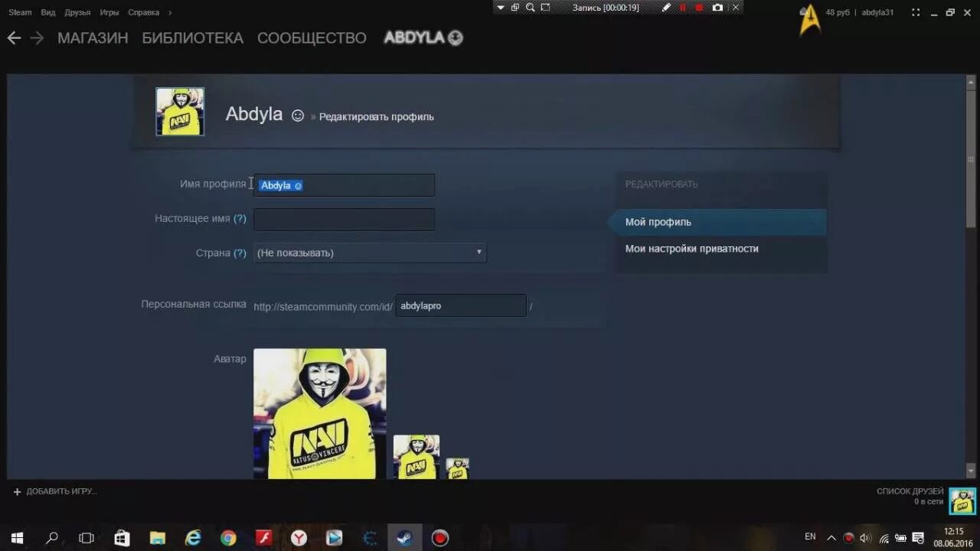980x551 pixels.
Task: Open the Steam taskbar icon
Action: click(x=404, y=538)
